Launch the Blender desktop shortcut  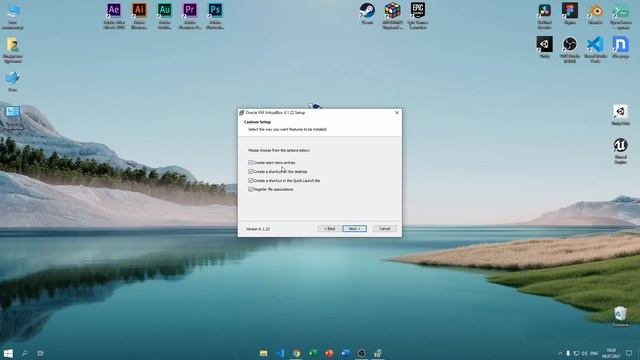click(x=595, y=13)
